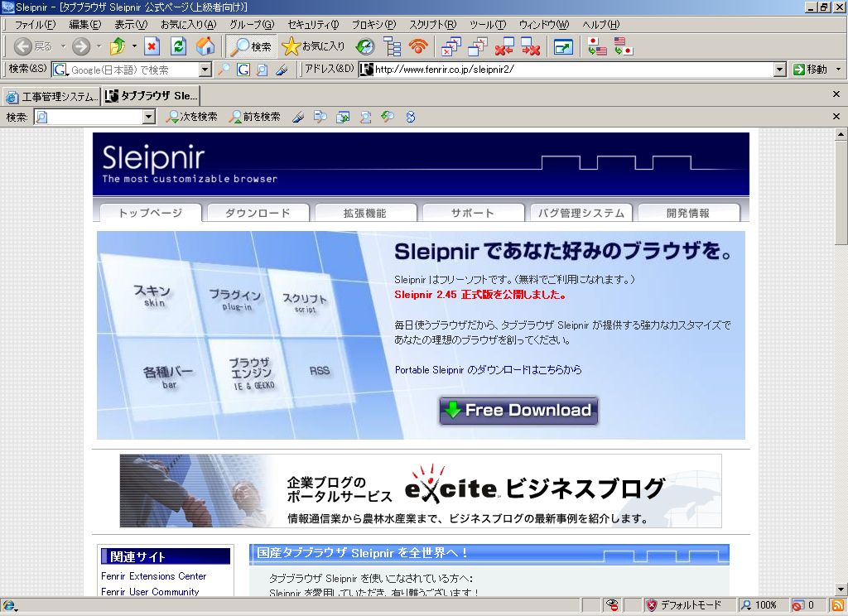
Task: Click the デフォルトモード security shield icon
Action: [x=653, y=605]
